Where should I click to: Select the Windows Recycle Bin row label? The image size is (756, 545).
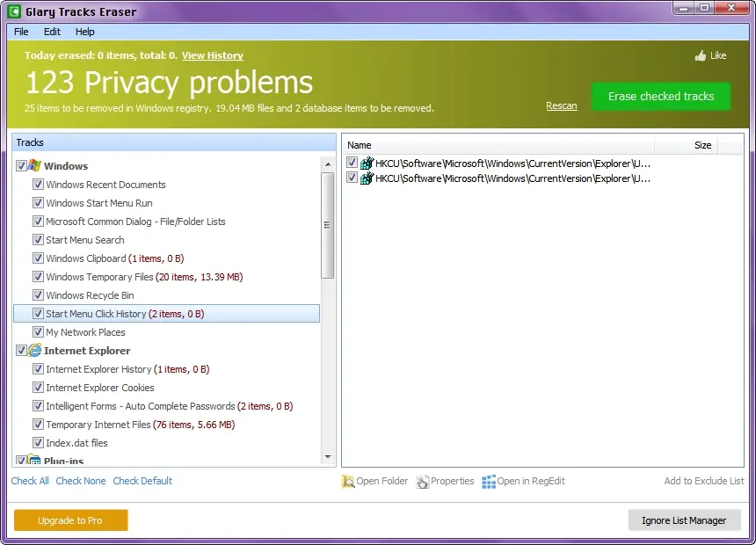coord(91,295)
